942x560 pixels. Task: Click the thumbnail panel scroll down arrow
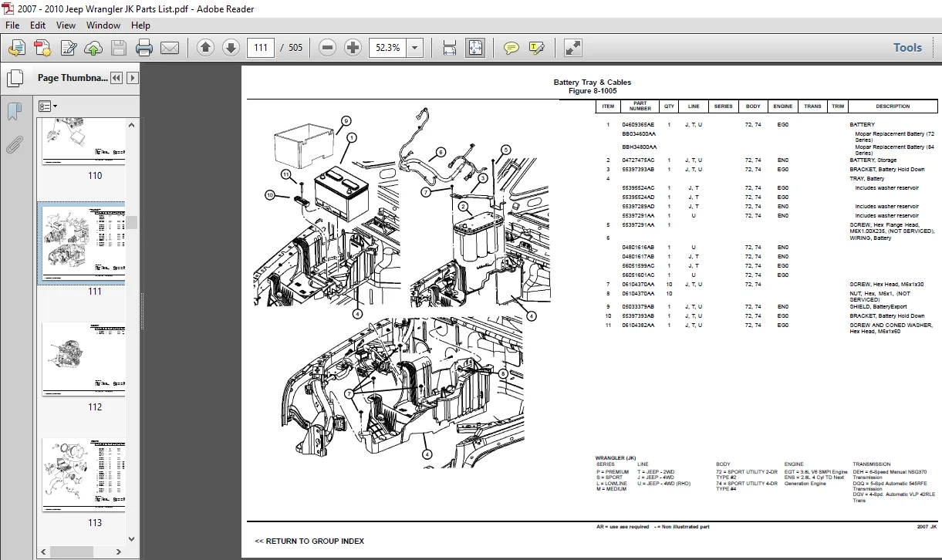(x=133, y=538)
